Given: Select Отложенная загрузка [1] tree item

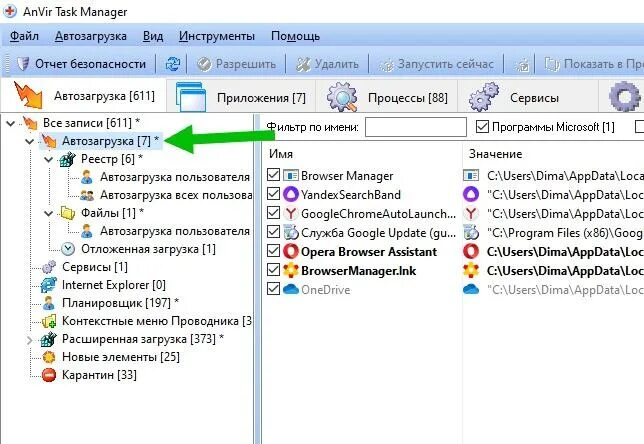Looking at the screenshot, I should (148, 249).
